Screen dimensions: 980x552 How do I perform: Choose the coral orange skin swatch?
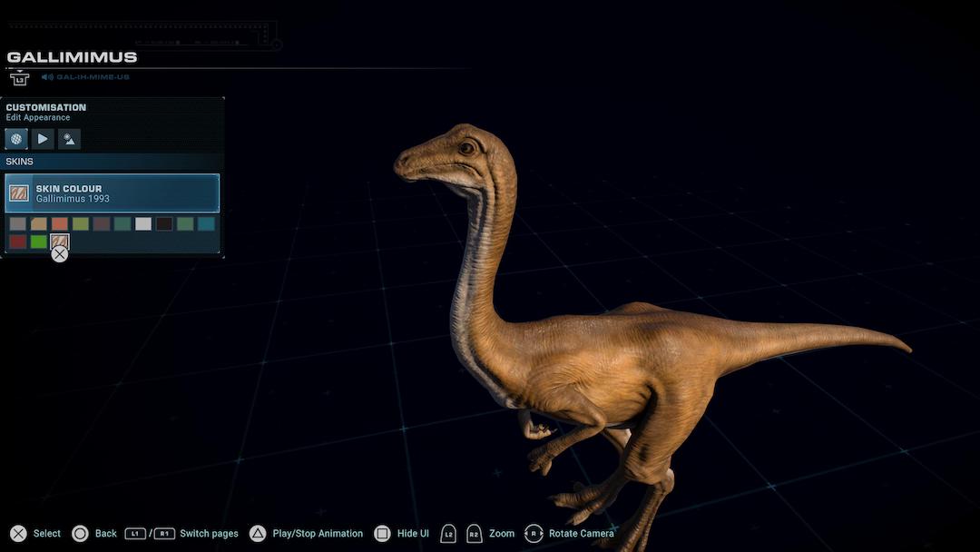59,224
